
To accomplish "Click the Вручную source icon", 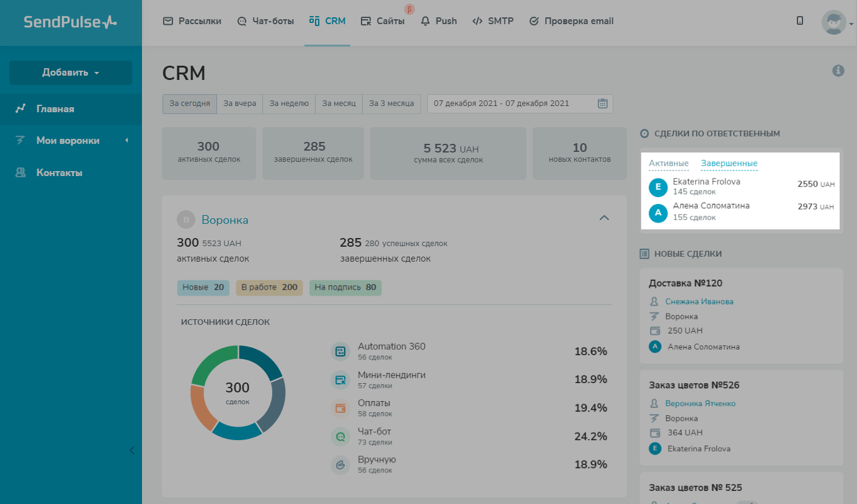I will [340, 464].
